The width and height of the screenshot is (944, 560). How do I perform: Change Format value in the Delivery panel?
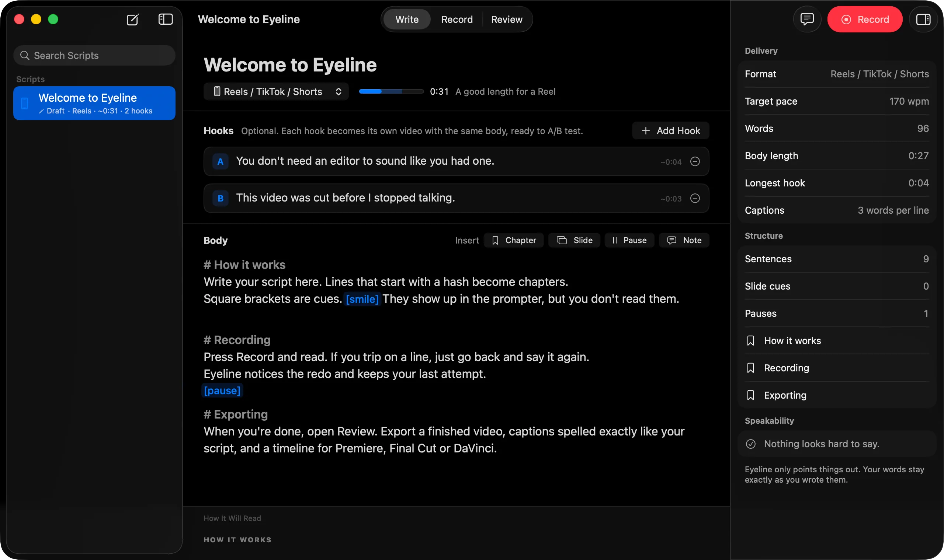tap(879, 74)
